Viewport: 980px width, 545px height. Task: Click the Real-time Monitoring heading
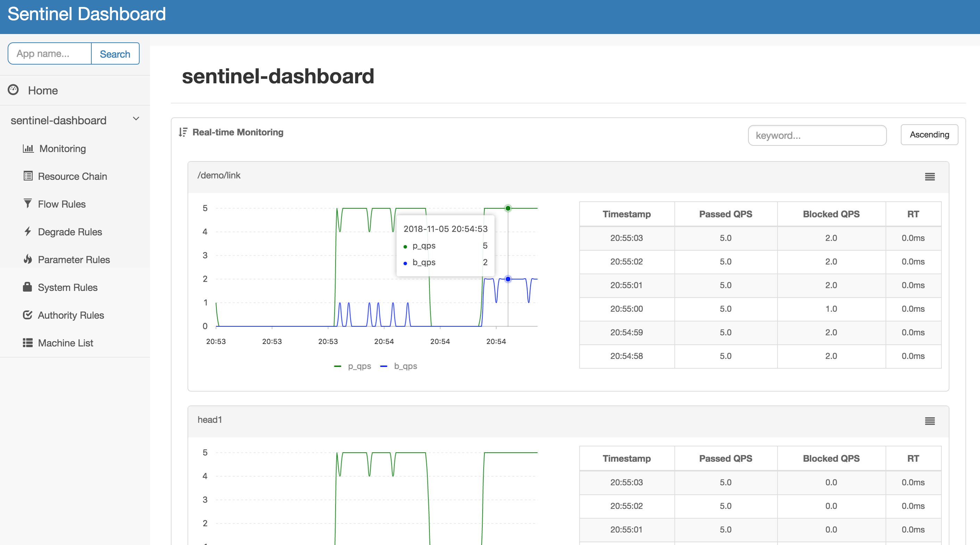[x=238, y=132]
